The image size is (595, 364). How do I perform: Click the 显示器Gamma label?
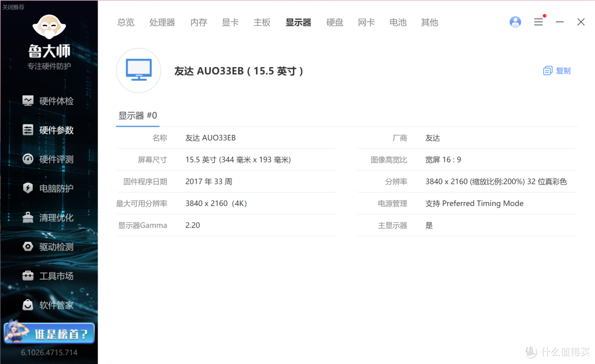(142, 225)
